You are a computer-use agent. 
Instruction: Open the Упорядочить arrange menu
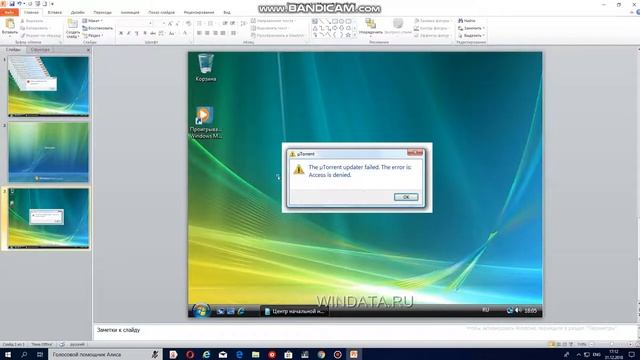click(371, 27)
